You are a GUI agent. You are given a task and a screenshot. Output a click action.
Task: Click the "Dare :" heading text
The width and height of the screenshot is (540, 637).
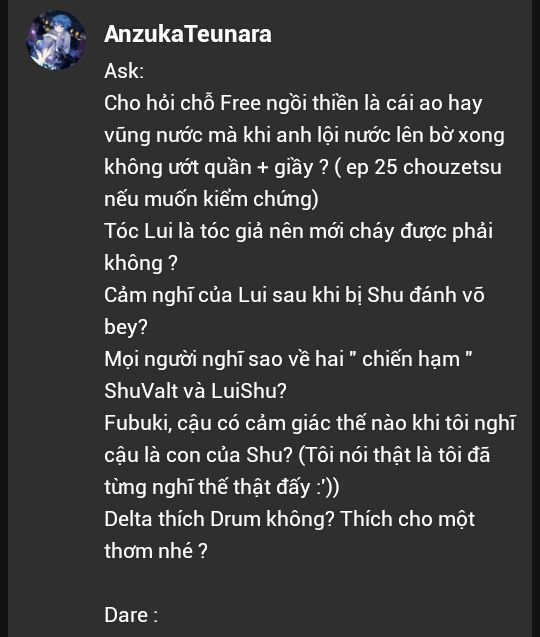(131, 615)
